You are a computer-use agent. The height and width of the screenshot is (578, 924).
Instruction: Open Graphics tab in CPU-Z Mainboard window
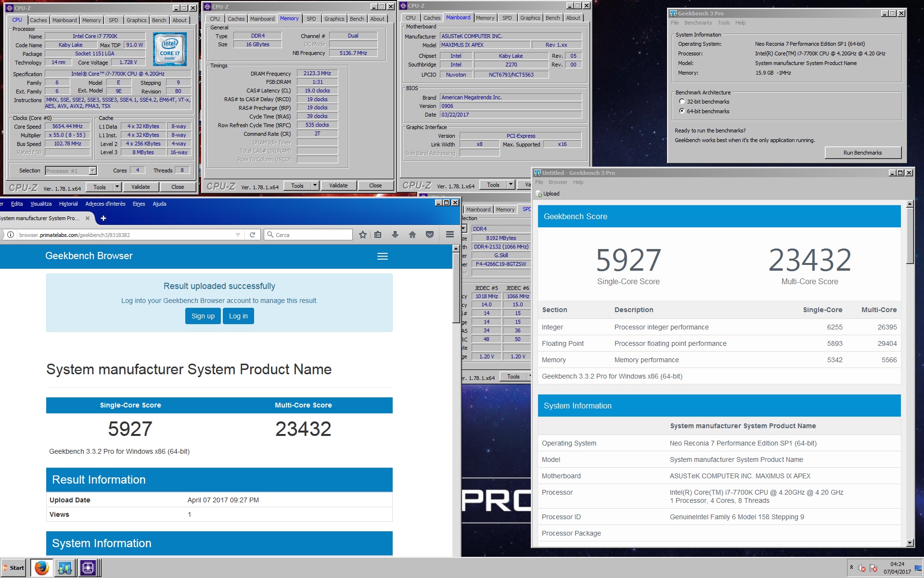pos(530,18)
